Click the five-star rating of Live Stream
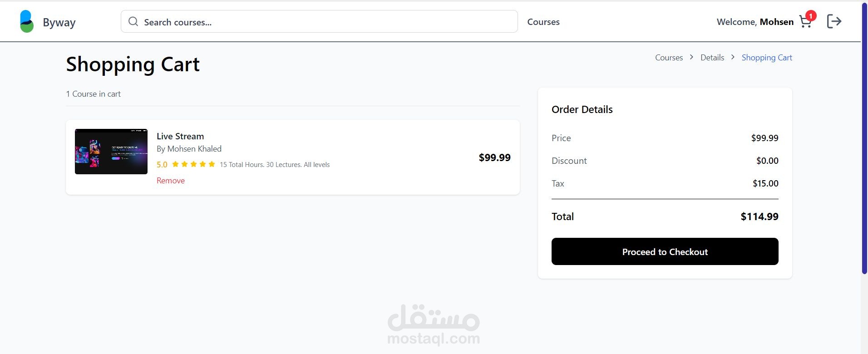 point(193,164)
